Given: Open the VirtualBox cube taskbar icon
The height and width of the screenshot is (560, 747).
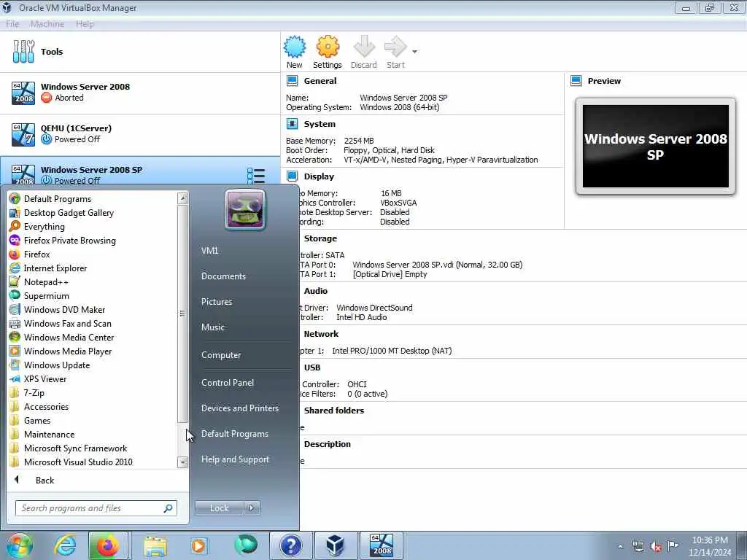Looking at the screenshot, I should coord(335,545).
